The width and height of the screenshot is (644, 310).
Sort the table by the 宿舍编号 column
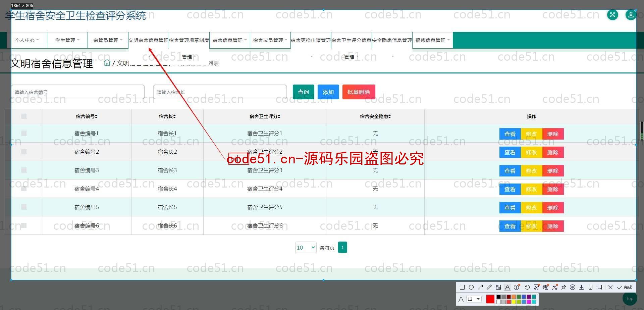pos(87,116)
